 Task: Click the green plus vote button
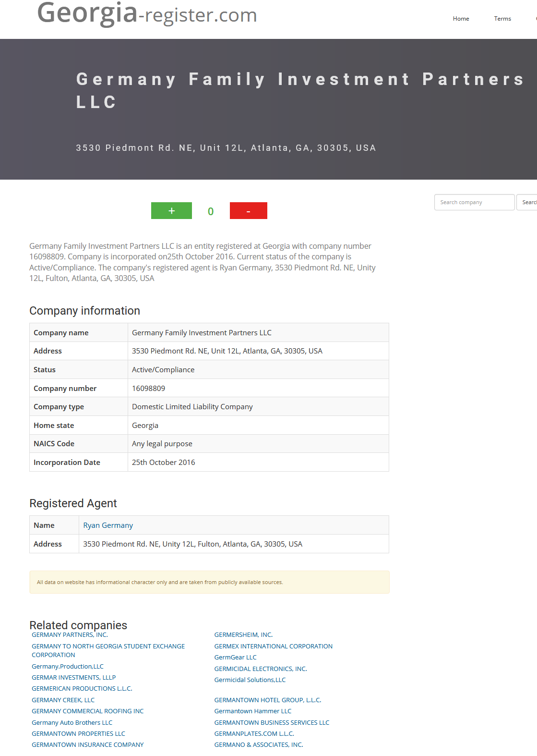coord(171,211)
